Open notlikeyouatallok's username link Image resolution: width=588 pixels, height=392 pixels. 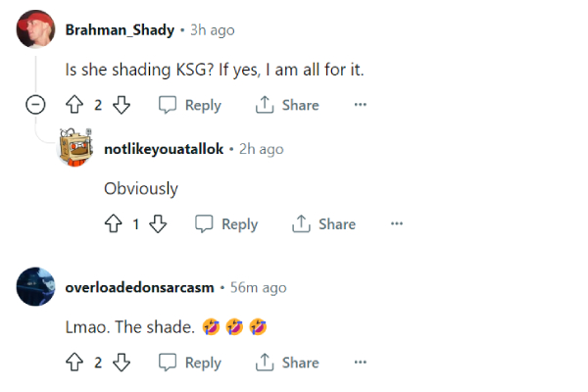(x=164, y=149)
